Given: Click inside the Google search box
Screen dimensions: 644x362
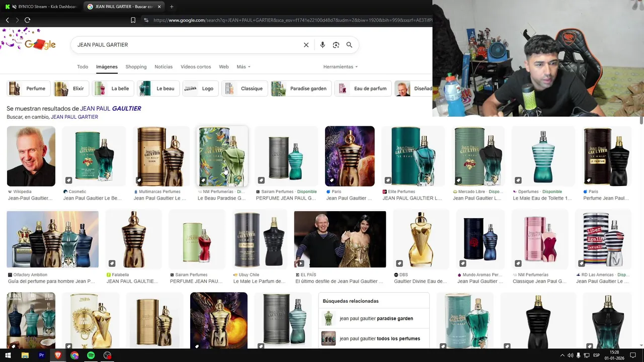Looking at the screenshot, I should pyautogui.click(x=186, y=45).
